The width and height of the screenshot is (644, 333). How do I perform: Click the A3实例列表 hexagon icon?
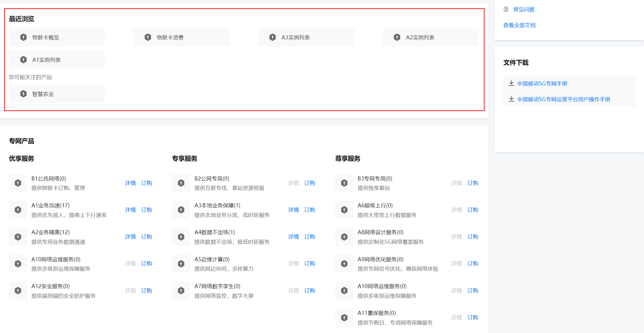coord(272,37)
